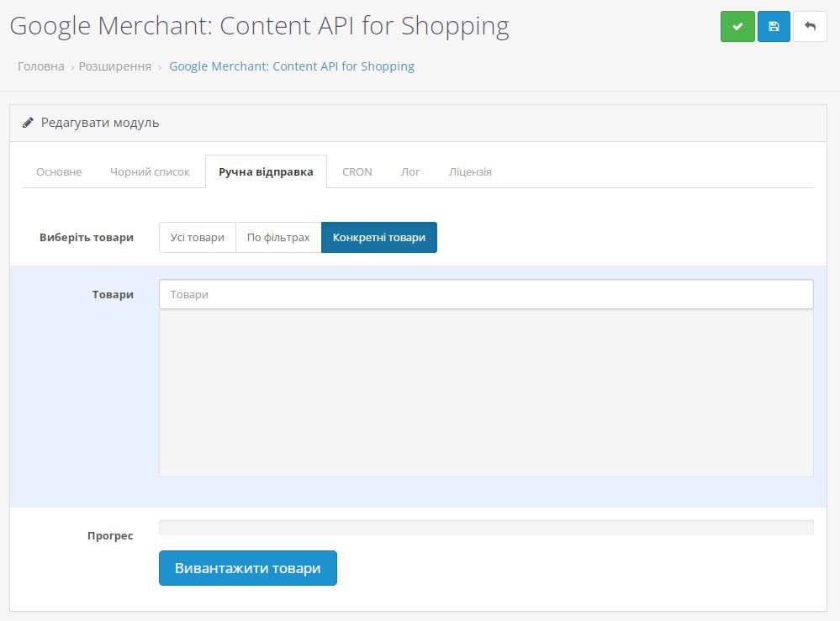Click the Google Merchant breadcrumb link
The height and width of the screenshot is (621, 840).
pyautogui.click(x=292, y=66)
